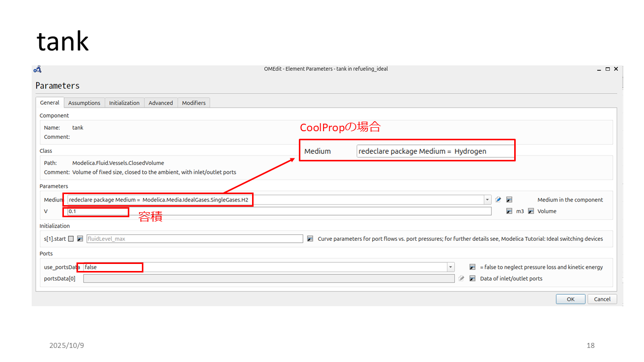Click the modifier icon left of m3 unit
This screenshot has height=362, width=644.
[509, 211]
